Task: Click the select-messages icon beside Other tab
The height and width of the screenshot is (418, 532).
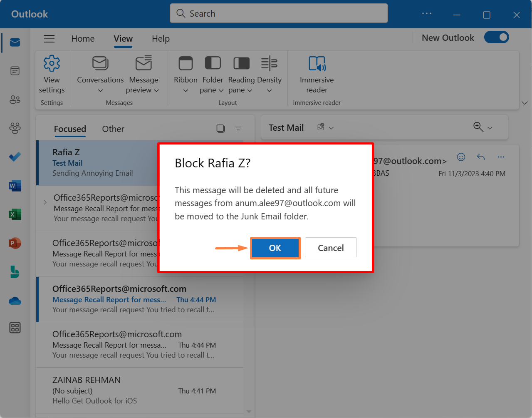Action: tap(221, 129)
